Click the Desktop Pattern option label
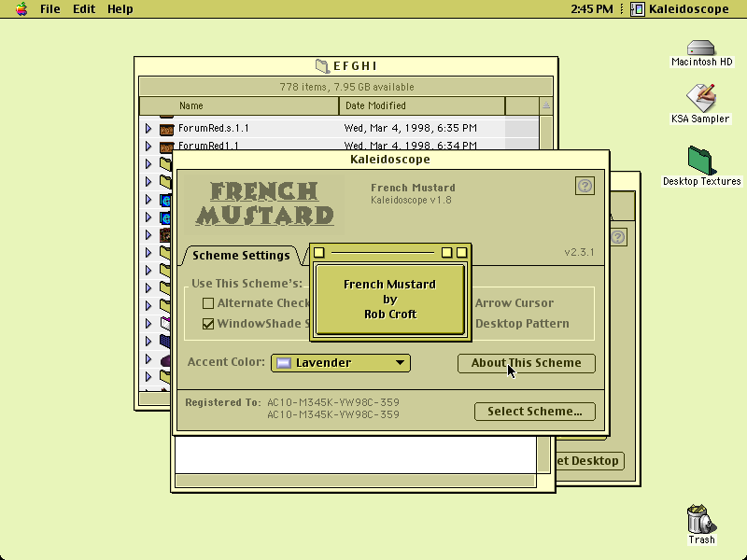The height and width of the screenshot is (560, 747). (x=522, y=323)
